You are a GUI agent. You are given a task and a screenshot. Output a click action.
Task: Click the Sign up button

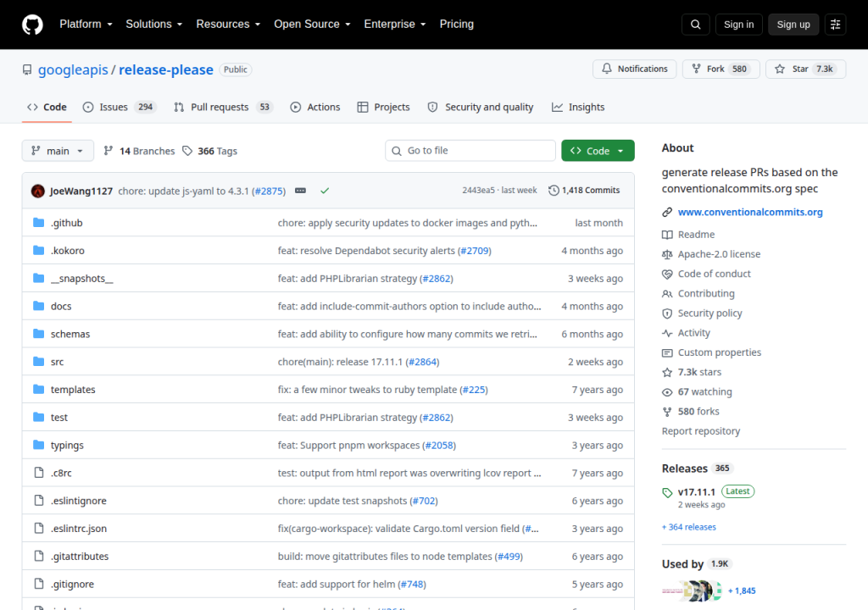coord(793,25)
